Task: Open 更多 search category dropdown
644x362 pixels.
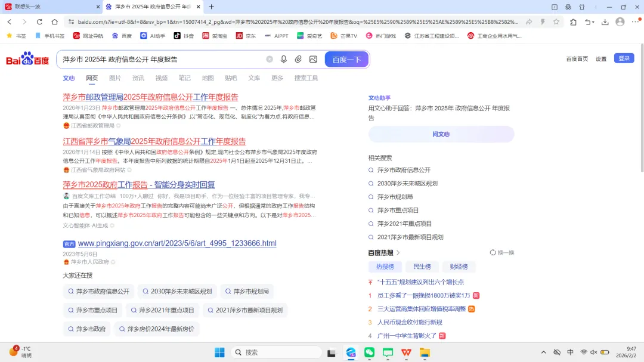Action: click(277, 78)
